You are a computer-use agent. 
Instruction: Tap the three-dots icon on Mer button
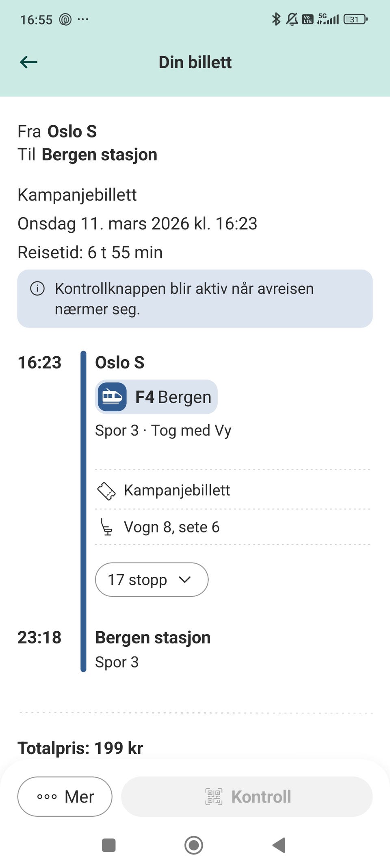point(47,796)
